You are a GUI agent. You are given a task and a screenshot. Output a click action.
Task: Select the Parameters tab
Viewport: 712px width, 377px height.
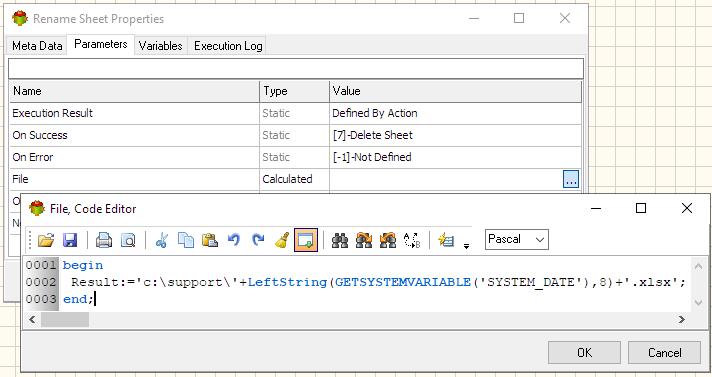100,44
